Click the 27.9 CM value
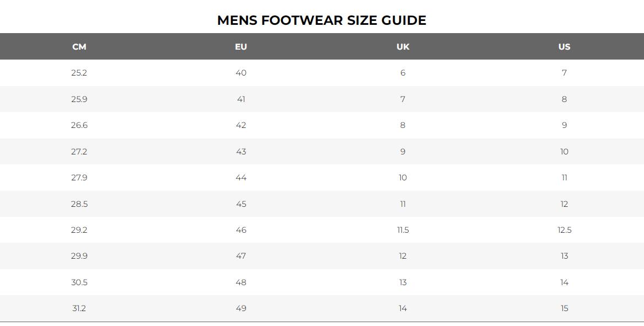Viewport: 644px width, 326px height. (79, 178)
